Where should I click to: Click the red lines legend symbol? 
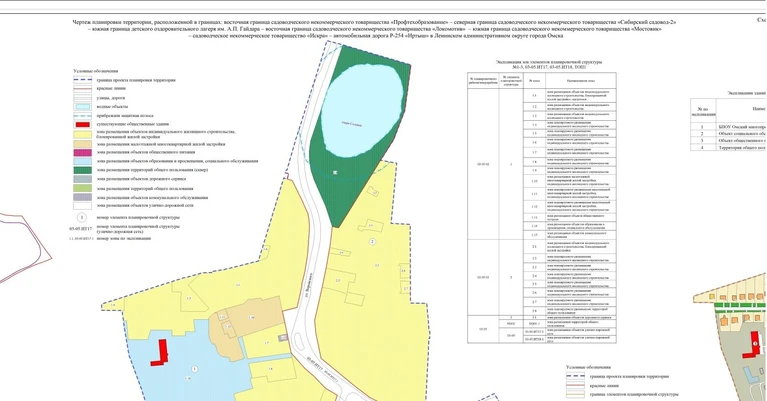pos(83,88)
